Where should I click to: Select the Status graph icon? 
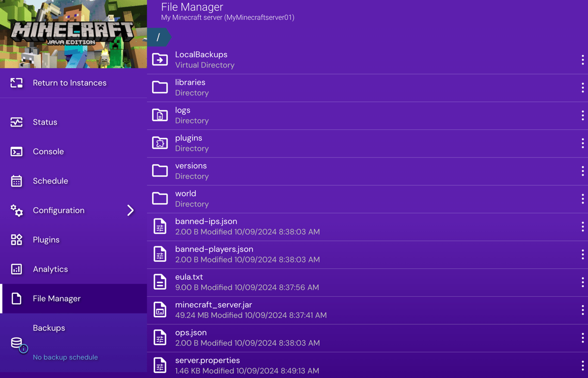click(16, 122)
